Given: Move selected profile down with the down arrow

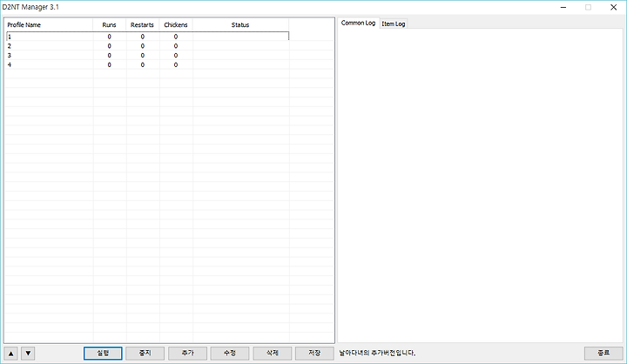Looking at the screenshot, I should [x=28, y=354].
